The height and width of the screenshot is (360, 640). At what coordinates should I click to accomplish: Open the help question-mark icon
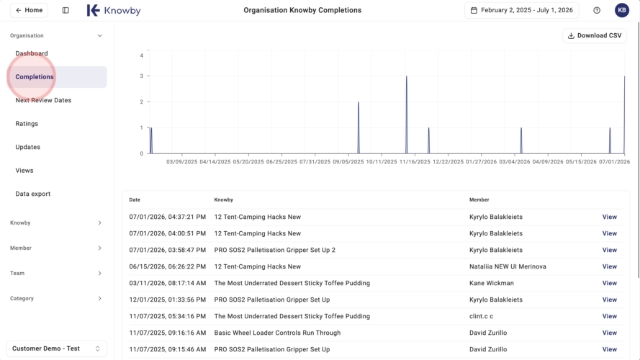(597, 10)
